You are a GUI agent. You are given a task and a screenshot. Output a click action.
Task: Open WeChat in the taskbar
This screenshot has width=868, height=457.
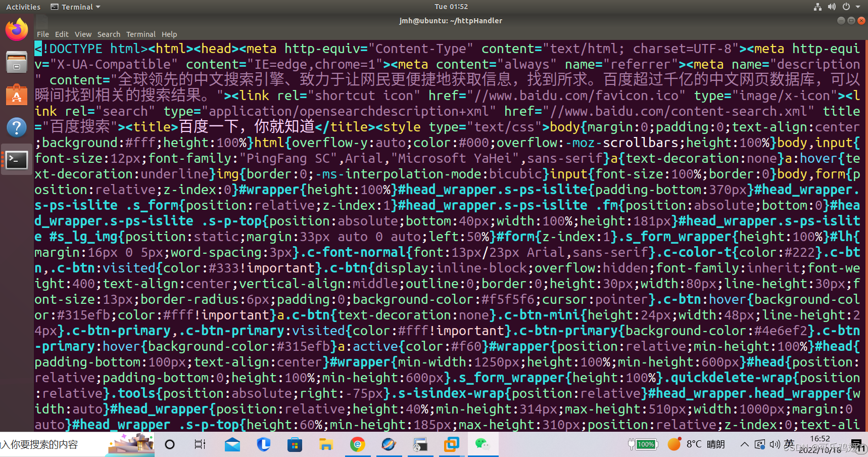pyautogui.click(x=483, y=444)
